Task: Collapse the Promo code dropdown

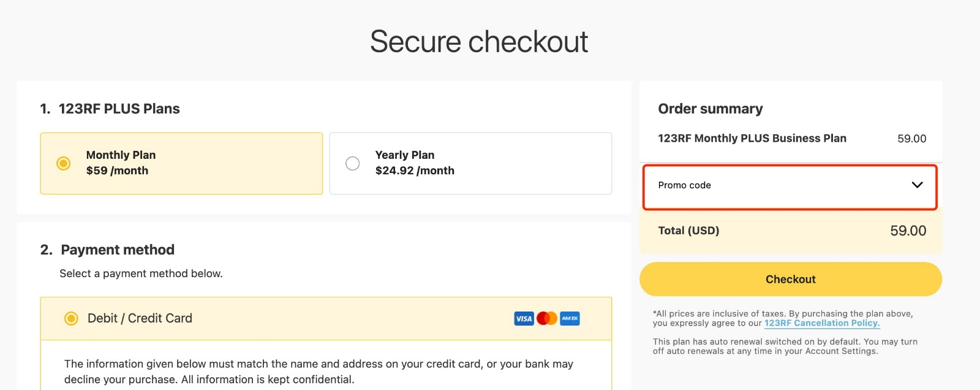Action: click(x=790, y=185)
